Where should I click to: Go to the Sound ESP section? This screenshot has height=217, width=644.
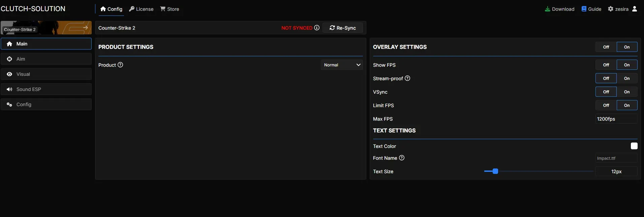[x=46, y=89]
